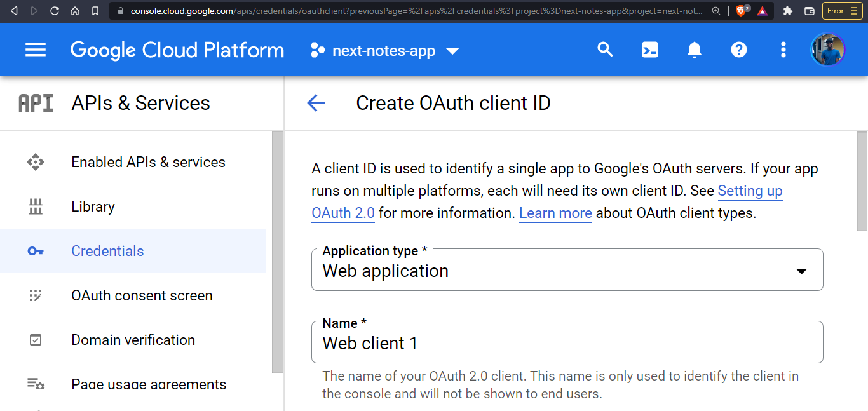This screenshot has height=411, width=868.
Task: Open OAuth consent screen
Action: tap(133, 295)
